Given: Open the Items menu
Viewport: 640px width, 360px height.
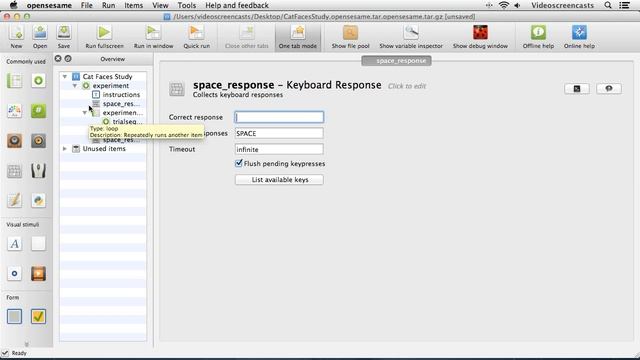Looking at the screenshot, I should tap(133, 5).
